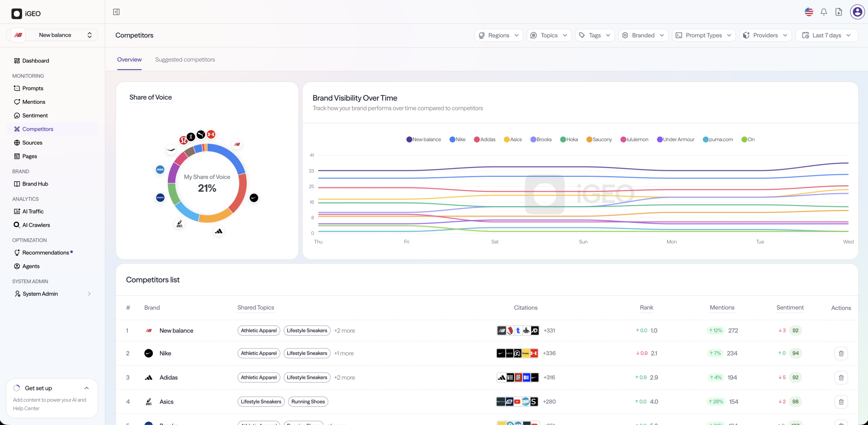Open Nike citation source icons
The height and width of the screenshot is (425, 868).
517,353
